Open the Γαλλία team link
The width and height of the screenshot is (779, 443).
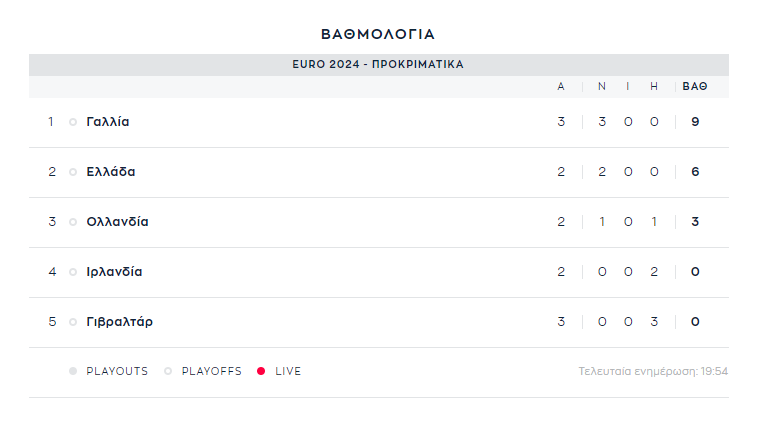pyautogui.click(x=108, y=122)
